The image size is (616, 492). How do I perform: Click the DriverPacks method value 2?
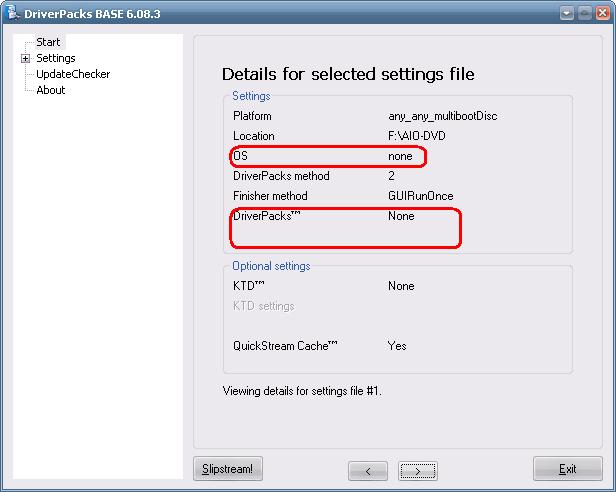(x=392, y=176)
